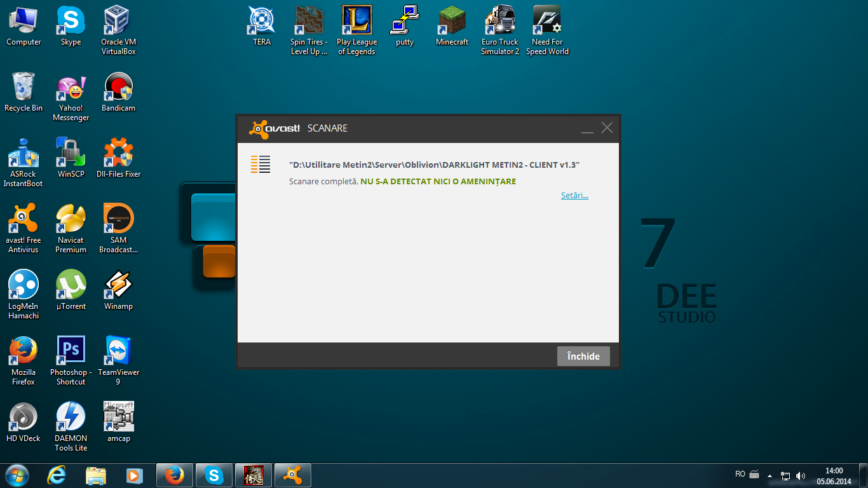This screenshot has height=488, width=868.
Task: Select the Bandicam desktop shortcut
Action: (x=118, y=93)
